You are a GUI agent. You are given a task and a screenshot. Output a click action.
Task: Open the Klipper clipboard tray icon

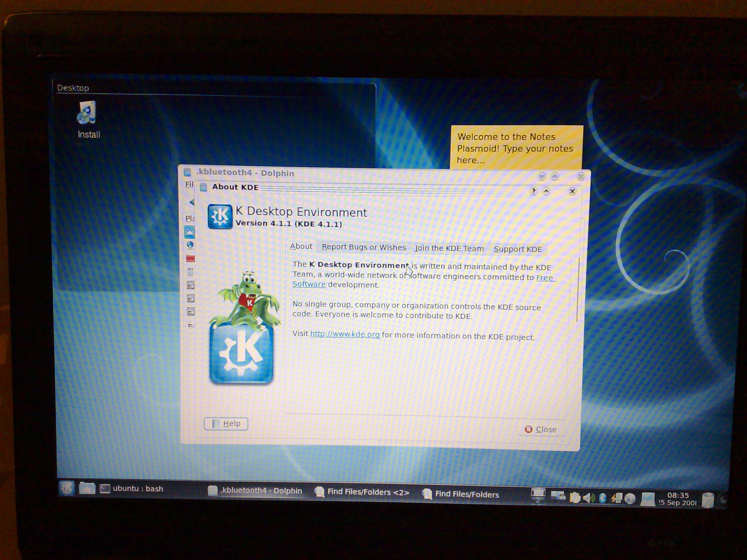[x=575, y=498]
